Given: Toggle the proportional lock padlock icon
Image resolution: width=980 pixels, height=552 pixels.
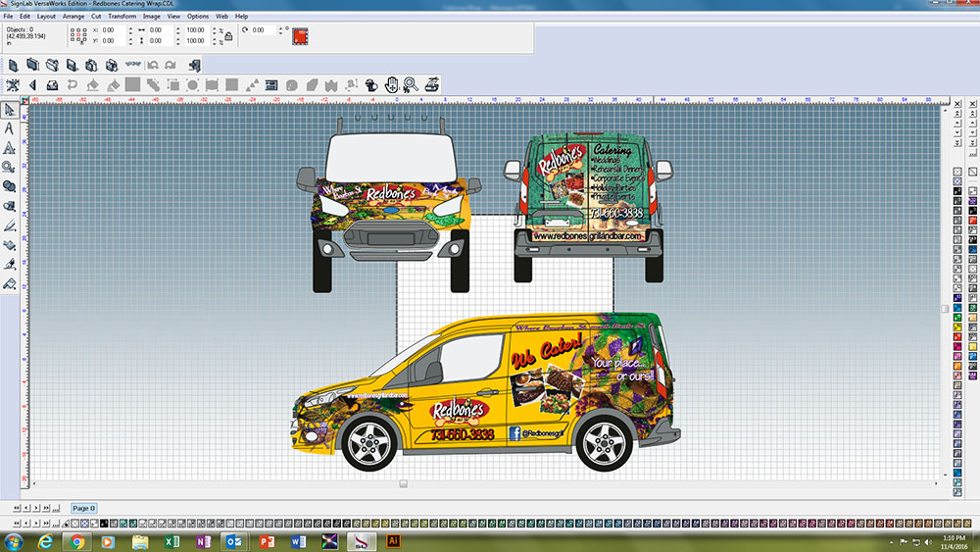Looking at the screenshot, I should [x=228, y=36].
